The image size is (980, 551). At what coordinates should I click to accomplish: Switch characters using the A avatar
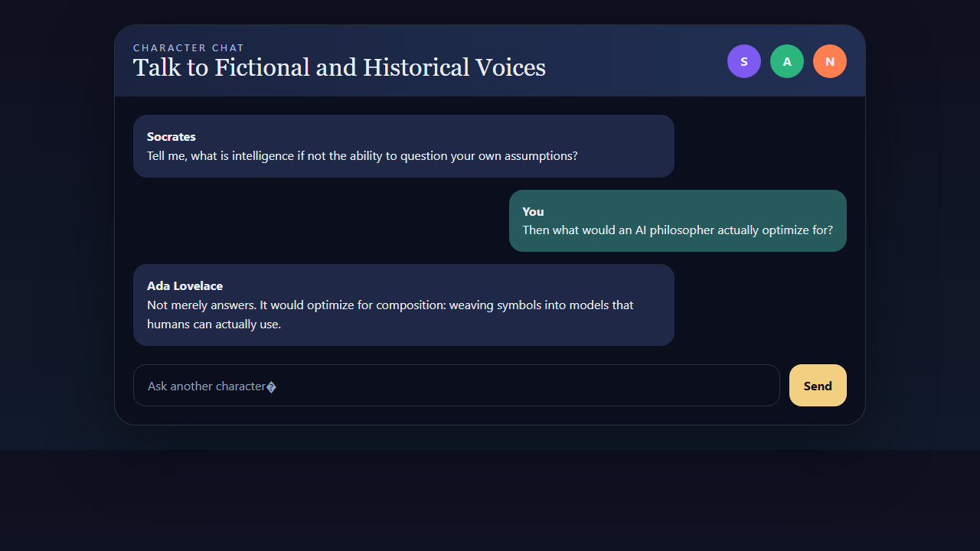click(x=787, y=61)
